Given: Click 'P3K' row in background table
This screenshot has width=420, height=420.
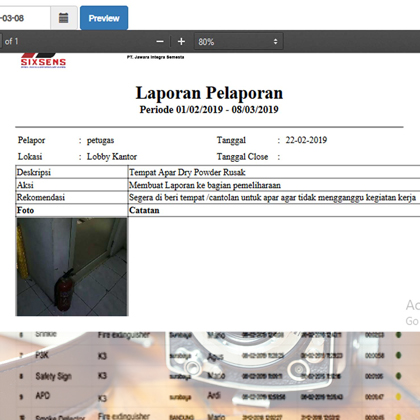Looking at the screenshot, I should (42, 355).
